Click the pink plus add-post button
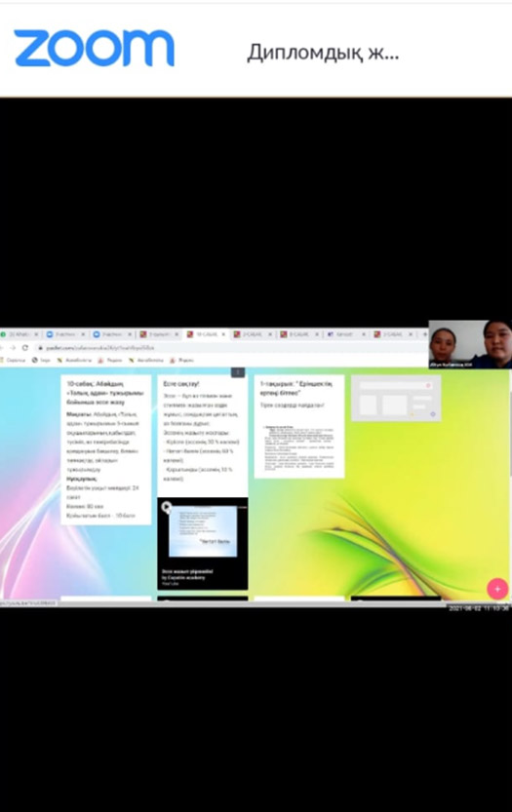The width and height of the screenshot is (512, 812). coord(497,589)
